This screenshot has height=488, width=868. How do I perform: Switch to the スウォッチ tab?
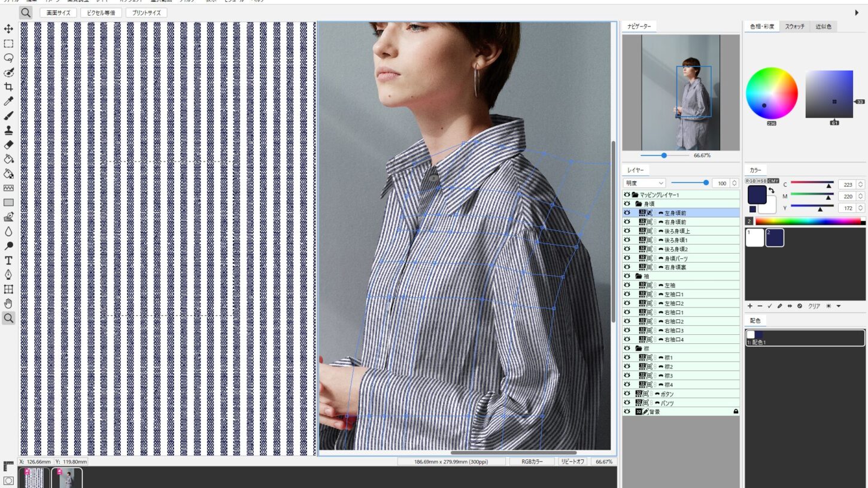[x=794, y=27]
